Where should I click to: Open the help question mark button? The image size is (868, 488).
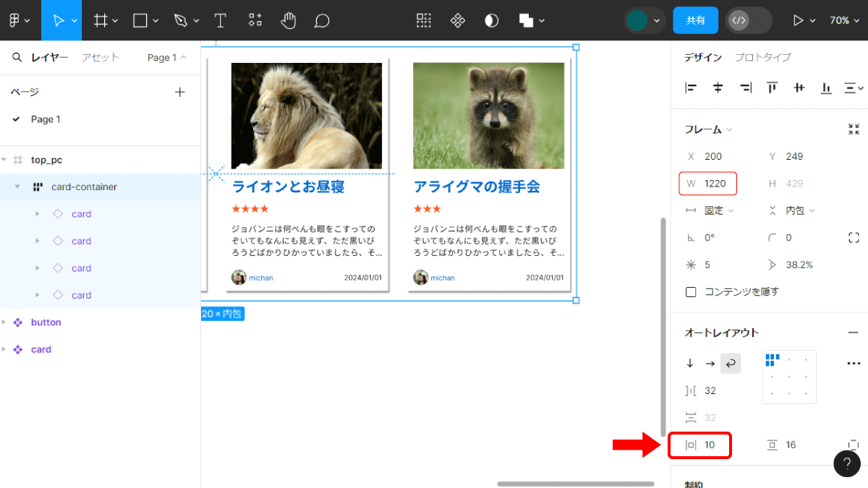click(x=847, y=463)
